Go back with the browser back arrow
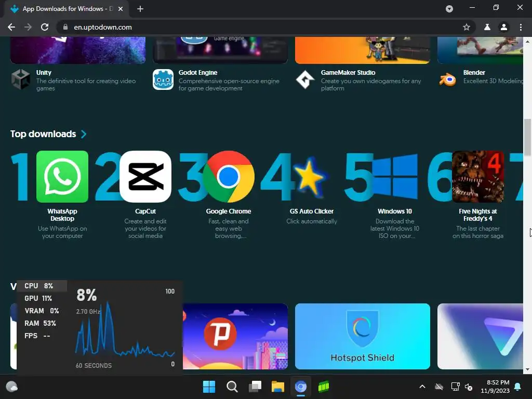Screen dimensions: 532x399 point(11,27)
